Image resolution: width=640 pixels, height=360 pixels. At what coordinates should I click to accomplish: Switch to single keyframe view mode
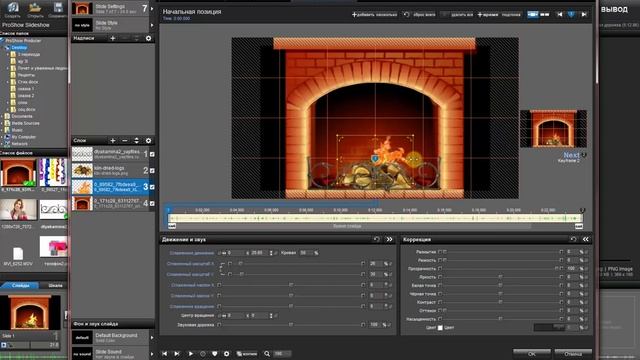coord(533,14)
